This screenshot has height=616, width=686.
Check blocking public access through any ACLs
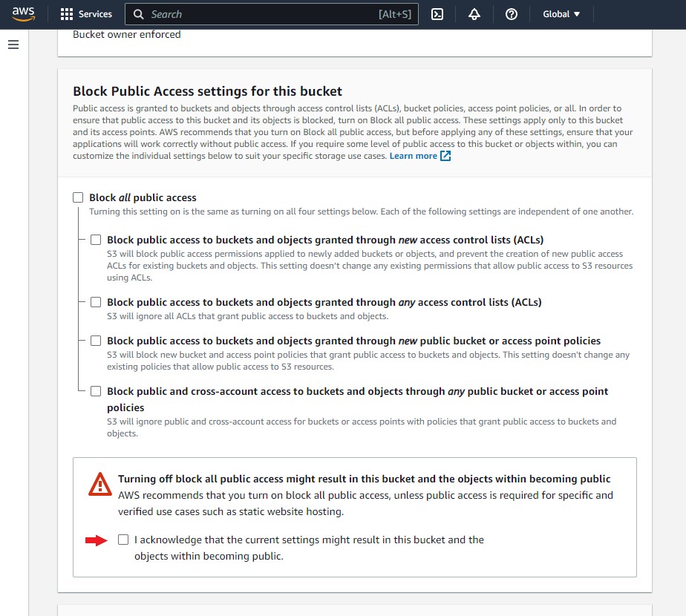coord(96,301)
